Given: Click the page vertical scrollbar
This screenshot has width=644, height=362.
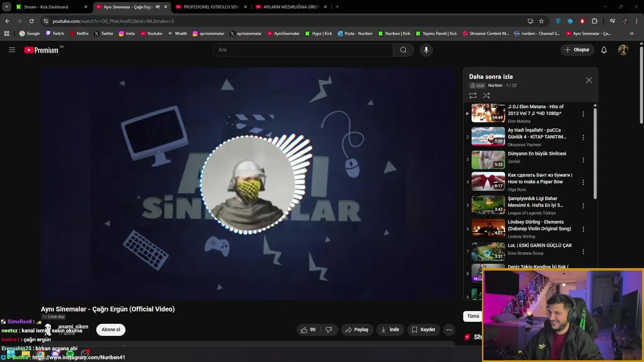Looking at the screenshot, I should tap(641, 84).
